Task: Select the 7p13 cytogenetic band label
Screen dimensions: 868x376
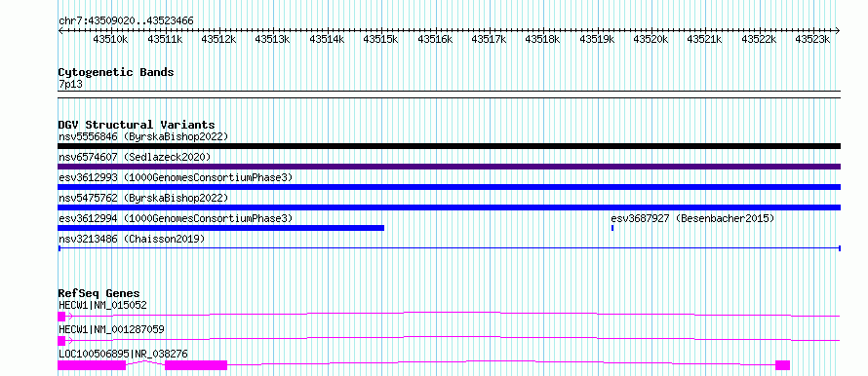Action: 70,84
